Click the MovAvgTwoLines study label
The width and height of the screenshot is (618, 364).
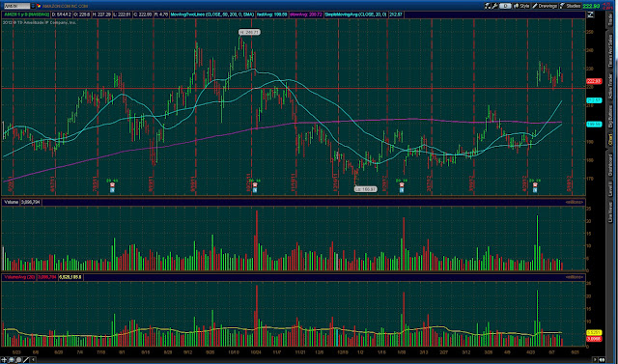pos(213,15)
